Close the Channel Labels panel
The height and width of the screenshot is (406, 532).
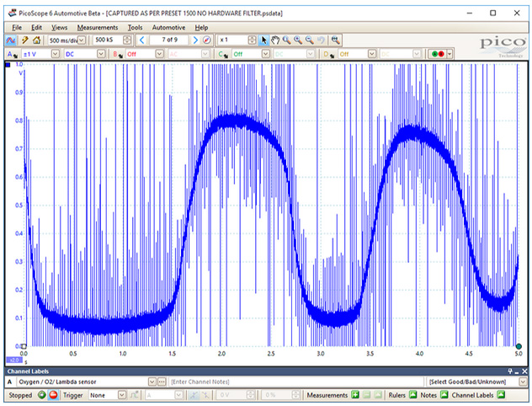pyautogui.click(x=525, y=371)
